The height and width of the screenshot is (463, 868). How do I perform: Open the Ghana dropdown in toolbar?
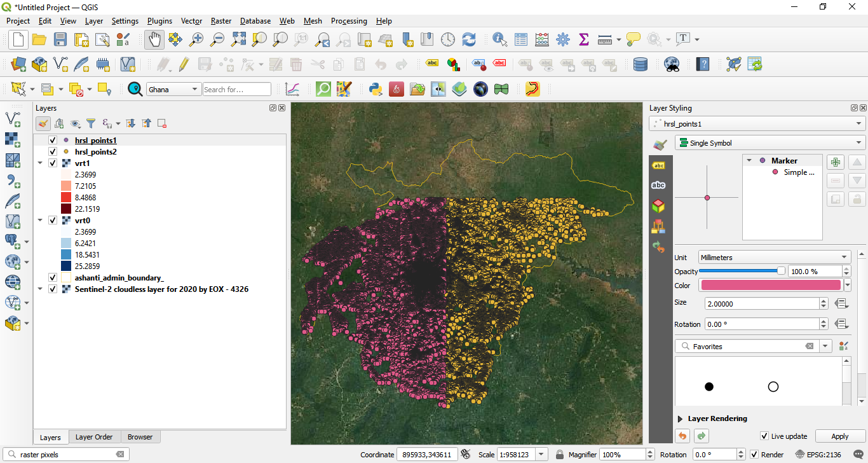tap(173, 90)
